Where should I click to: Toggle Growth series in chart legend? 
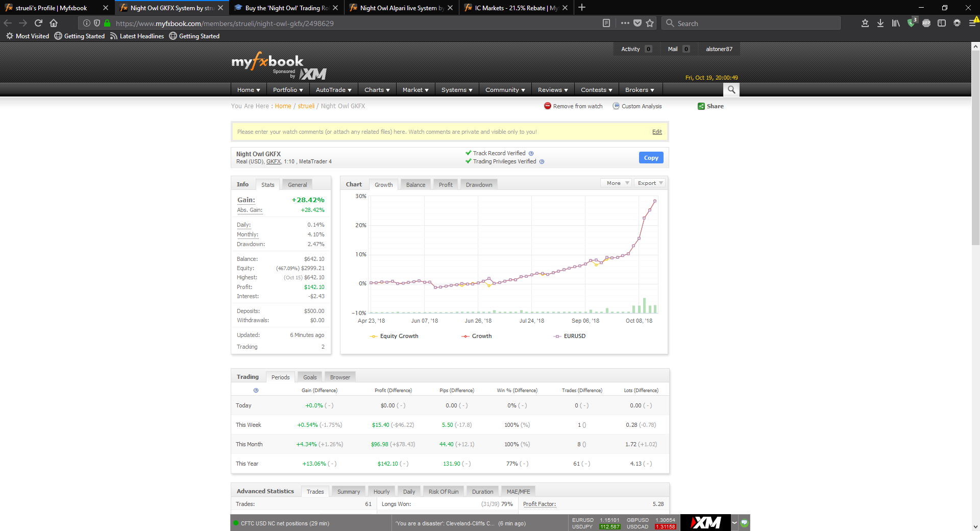(477, 336)
